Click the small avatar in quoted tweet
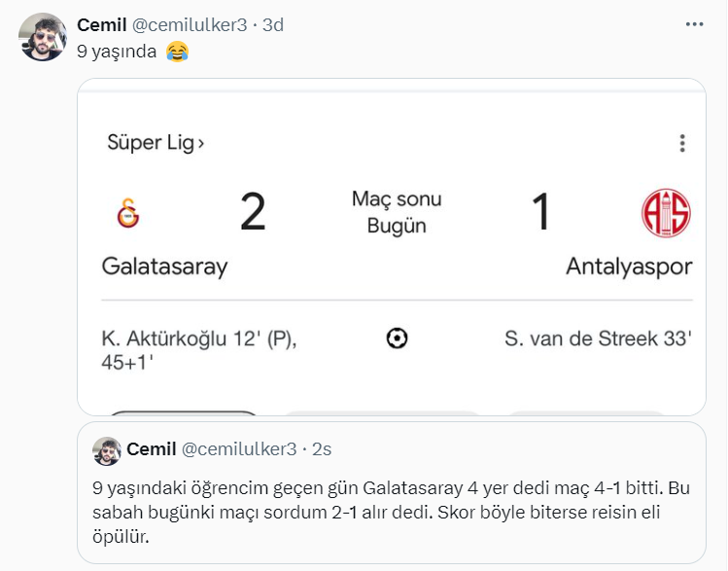 (x=106, y=450)
